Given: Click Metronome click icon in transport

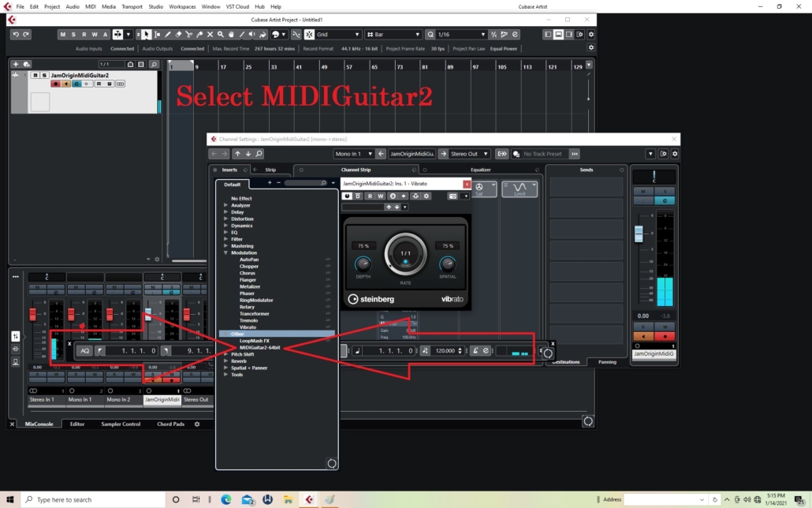Looking at the screenshot, I should [475, 351].
